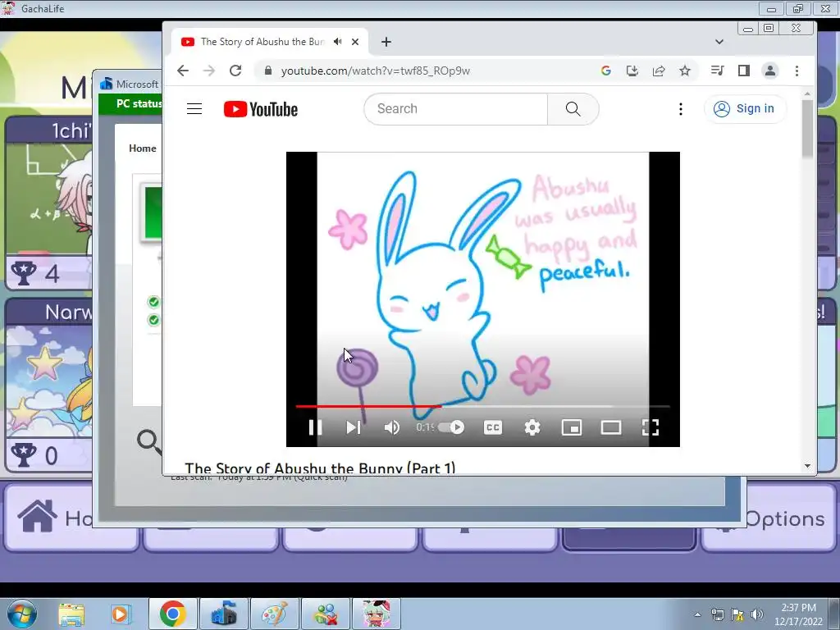Select Narw character card in GachaLife
The width and height of the screenshot is (840, 630).
click(x=48, y=385)
